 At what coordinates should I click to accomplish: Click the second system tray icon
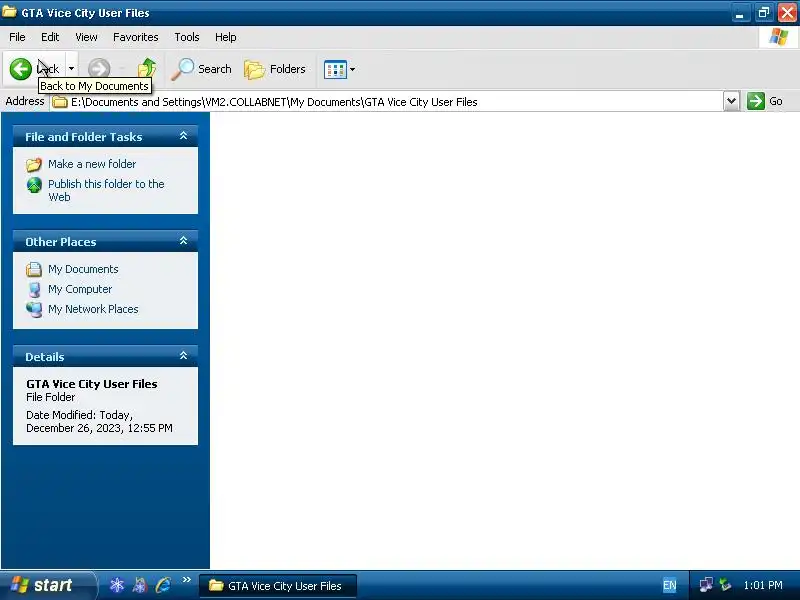coord(725,585)
